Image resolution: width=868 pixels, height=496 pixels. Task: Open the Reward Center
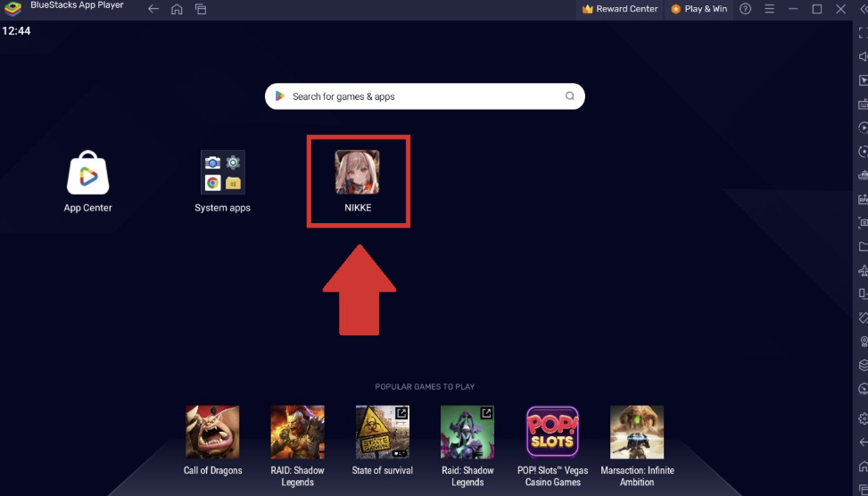620,9
